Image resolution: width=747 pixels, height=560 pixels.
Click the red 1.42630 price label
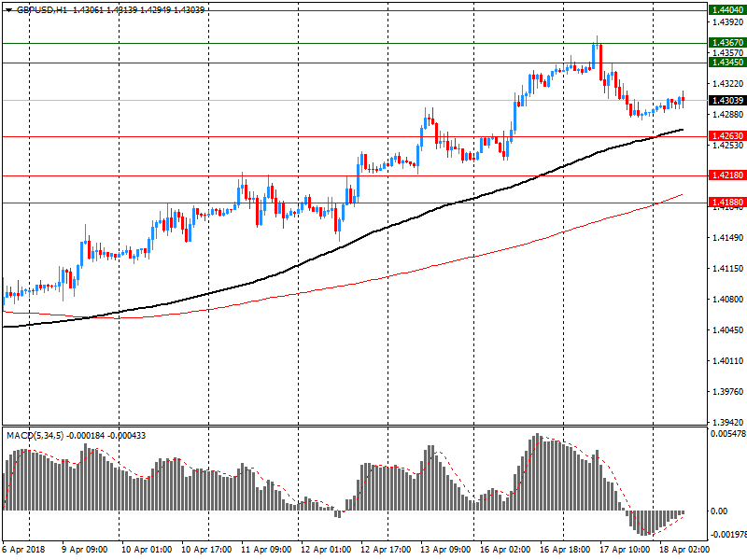click(727, 136)
